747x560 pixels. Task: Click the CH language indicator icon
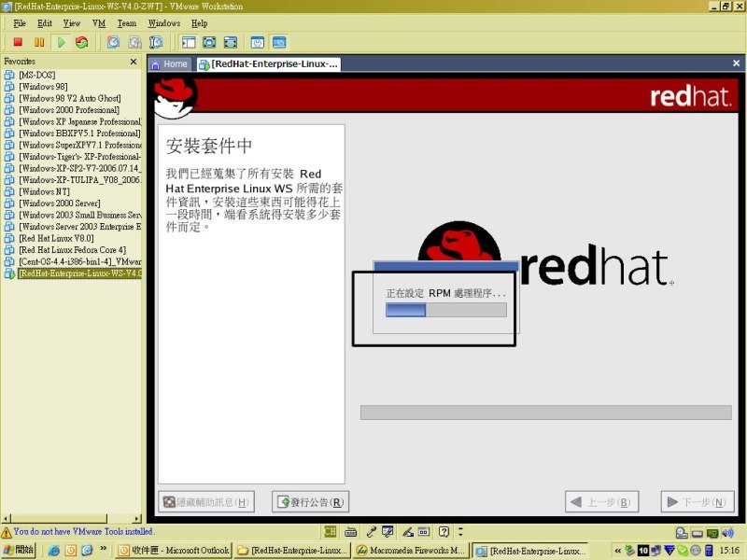tap(331, 531)
